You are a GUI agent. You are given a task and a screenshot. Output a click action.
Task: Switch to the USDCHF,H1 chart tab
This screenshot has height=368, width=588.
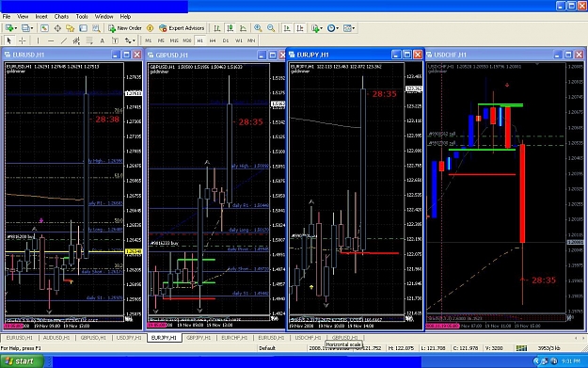point(308,338)
